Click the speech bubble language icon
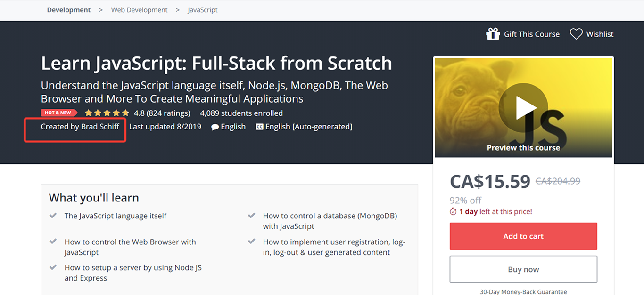 (x=215, y=127)
